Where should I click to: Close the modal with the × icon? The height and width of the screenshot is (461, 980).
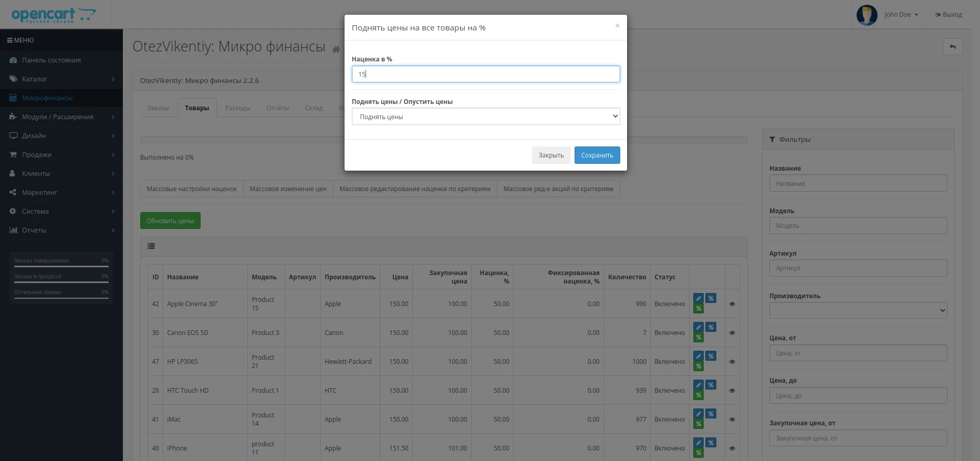point(617,25)
